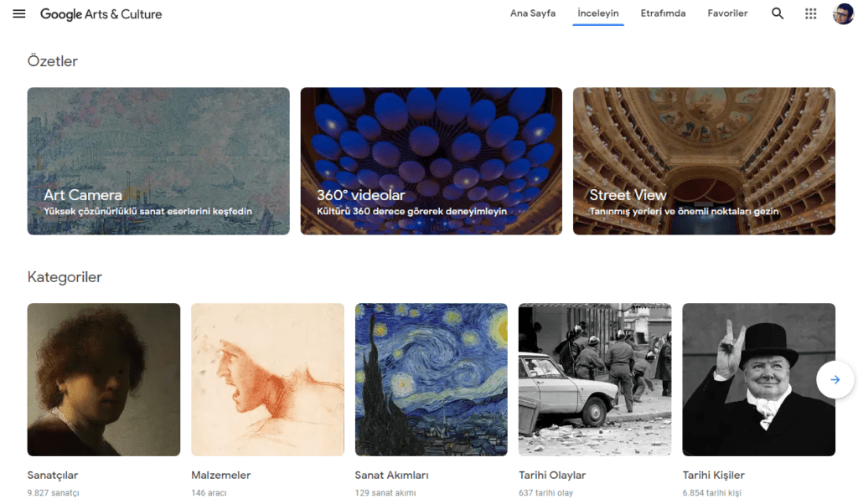The width and height of the screenshot is (858, 504).
Task: Click the Google Arts & Culture logo
Action: tap(101, 14)
